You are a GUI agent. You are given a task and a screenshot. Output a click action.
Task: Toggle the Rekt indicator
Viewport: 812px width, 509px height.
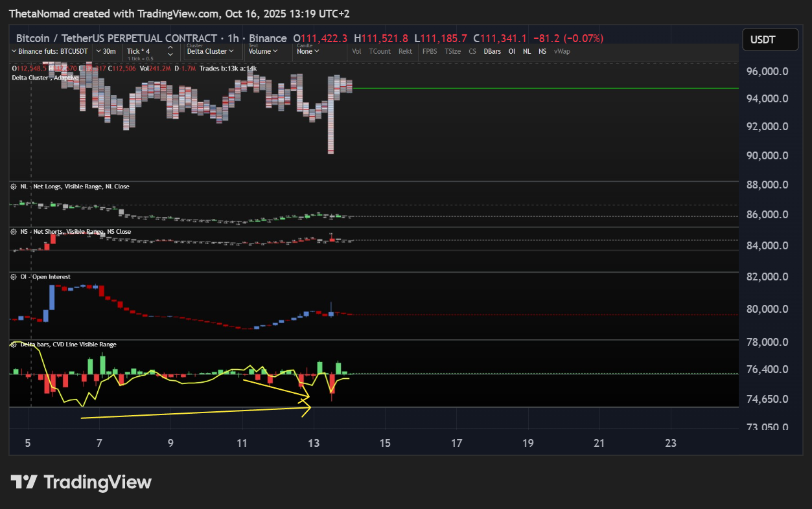point(405,51)
